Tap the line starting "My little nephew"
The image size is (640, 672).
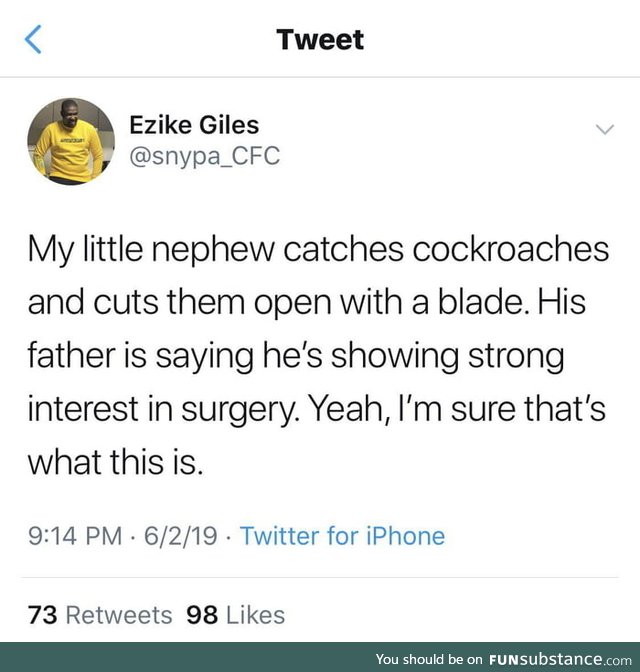pyautogui.click(x=318, y=250)
